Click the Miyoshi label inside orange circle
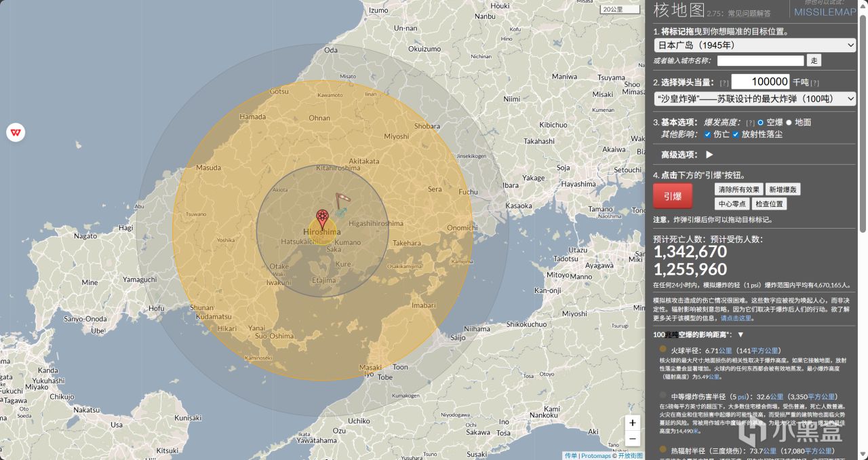868x460 pixels. (397, 136)
